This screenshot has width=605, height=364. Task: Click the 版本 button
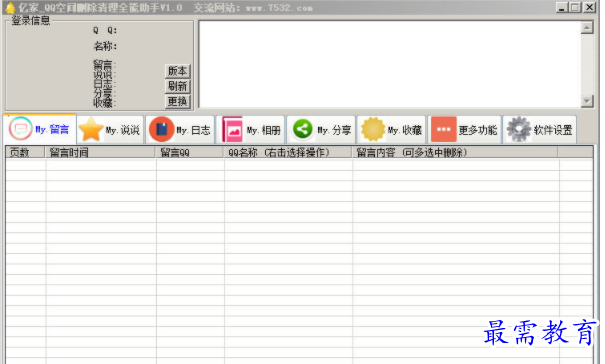coord(177,71)
